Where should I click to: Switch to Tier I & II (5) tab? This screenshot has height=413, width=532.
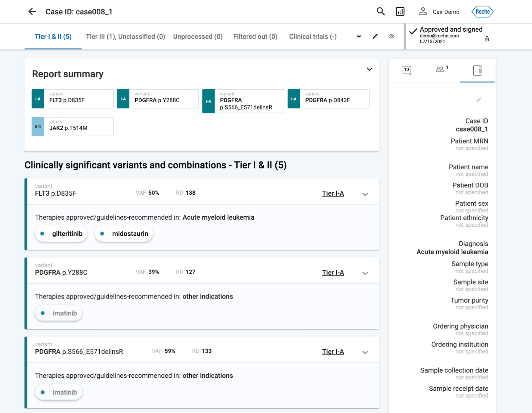coord(53,37)
